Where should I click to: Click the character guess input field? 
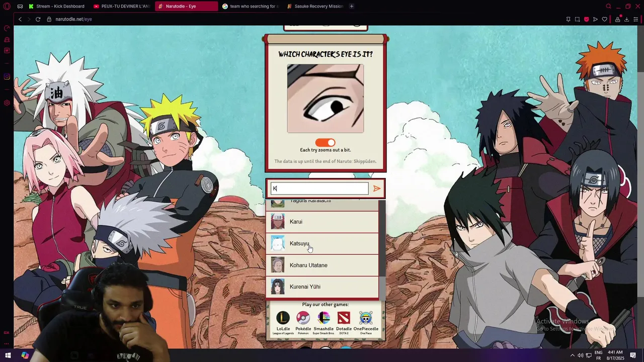click(320, 189)
